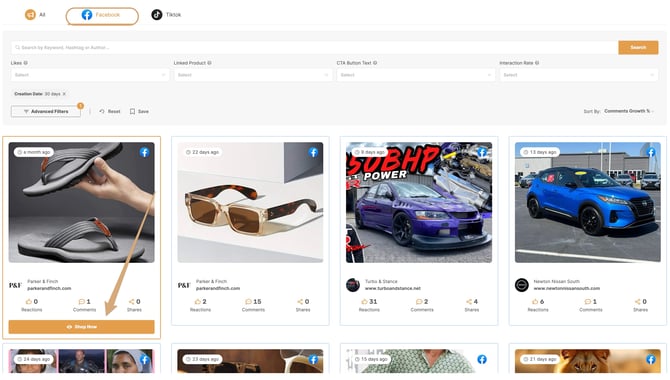670x380 pixels.
Task: Open parkerandfinch.com link on flip-flops card
Action: 49,289
